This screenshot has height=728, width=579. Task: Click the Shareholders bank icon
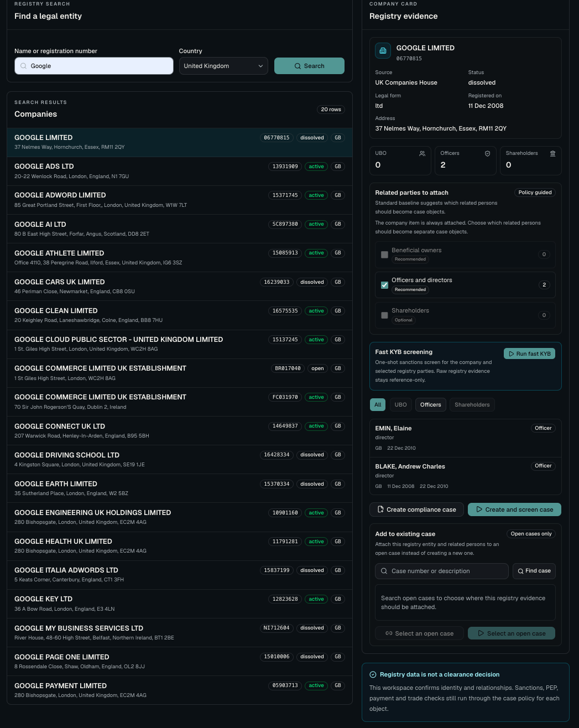[x=552, y=154]
